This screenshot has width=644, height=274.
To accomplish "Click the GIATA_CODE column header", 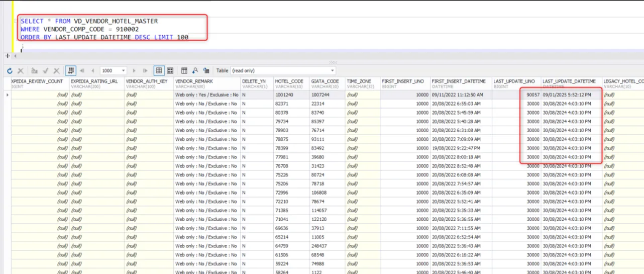I will coord(325,81).
